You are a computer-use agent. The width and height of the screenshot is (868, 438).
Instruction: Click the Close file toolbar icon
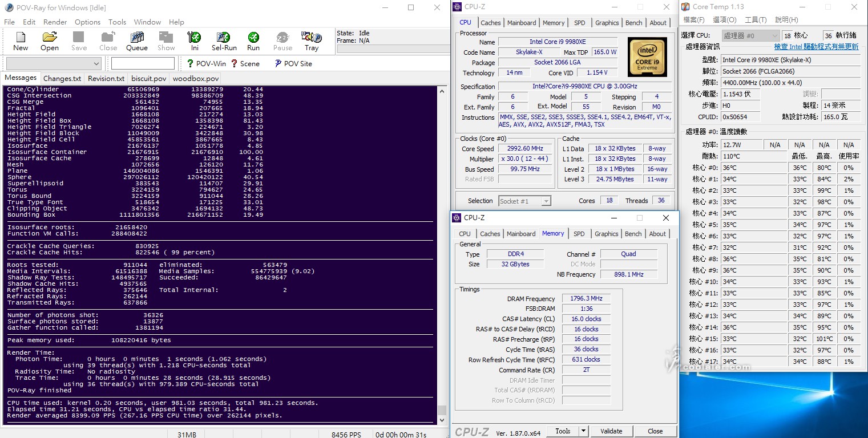[108, 41]
